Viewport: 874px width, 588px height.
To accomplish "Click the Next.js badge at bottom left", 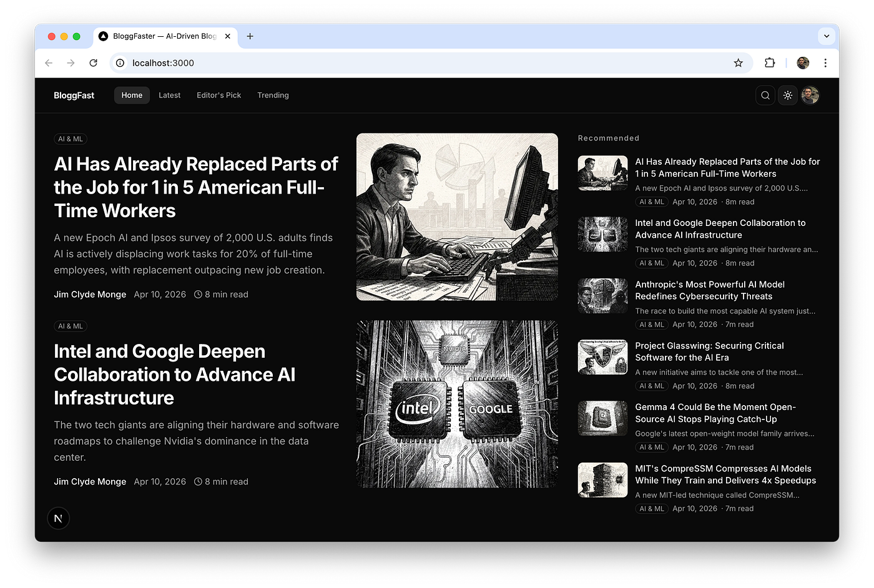I will pyautogui.click(x=58, y=517).
